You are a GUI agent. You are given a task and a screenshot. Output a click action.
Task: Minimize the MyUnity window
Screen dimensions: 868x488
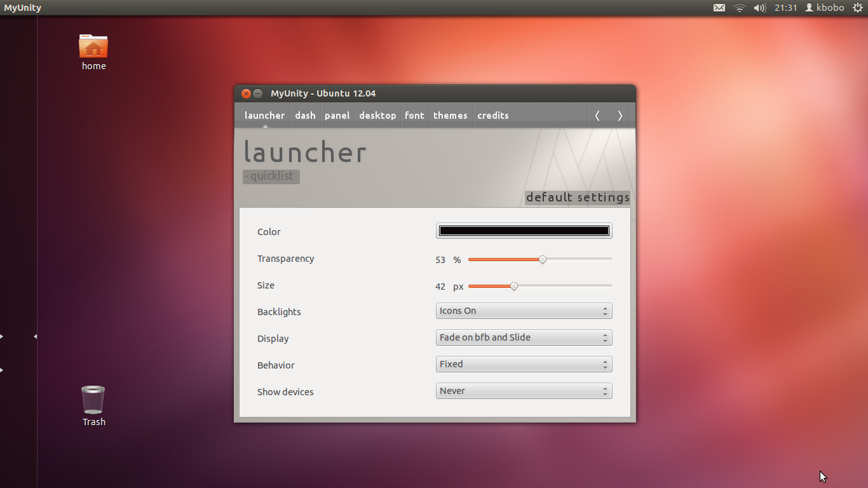click(257, 93)
